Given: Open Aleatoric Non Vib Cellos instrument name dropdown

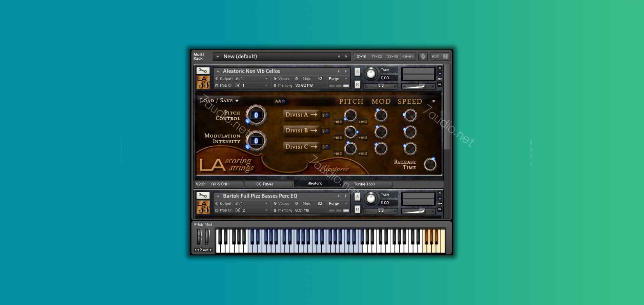Looking at the screenshot, I should pyautogui.click(x=218, y=72).
